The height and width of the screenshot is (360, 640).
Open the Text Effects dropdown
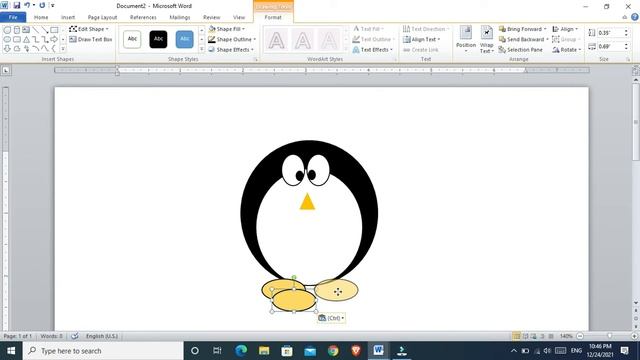pos(373,49)
